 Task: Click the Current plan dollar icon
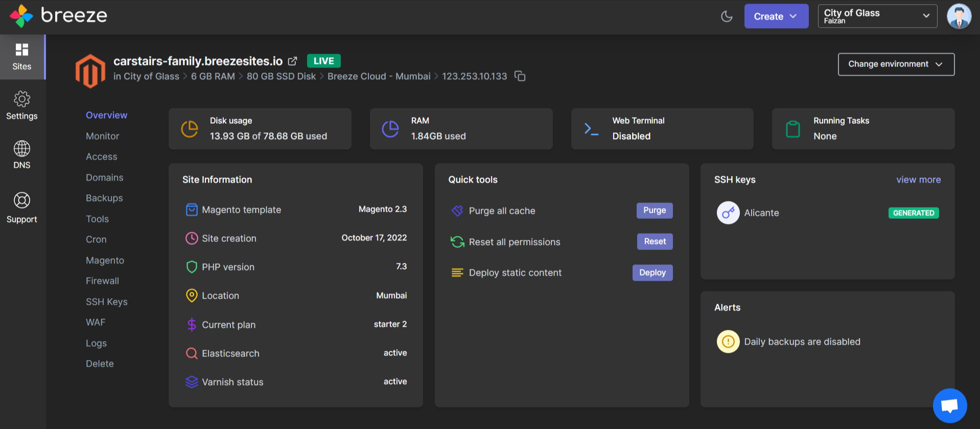192,325
